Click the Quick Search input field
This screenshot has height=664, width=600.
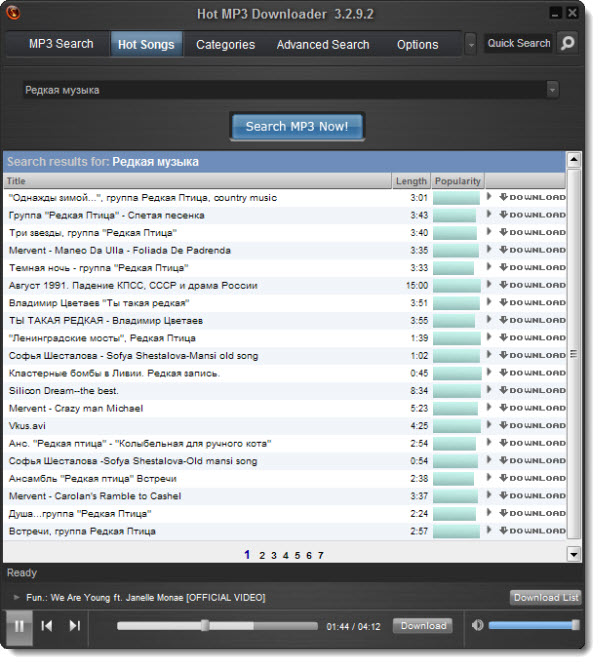(518, 43)
